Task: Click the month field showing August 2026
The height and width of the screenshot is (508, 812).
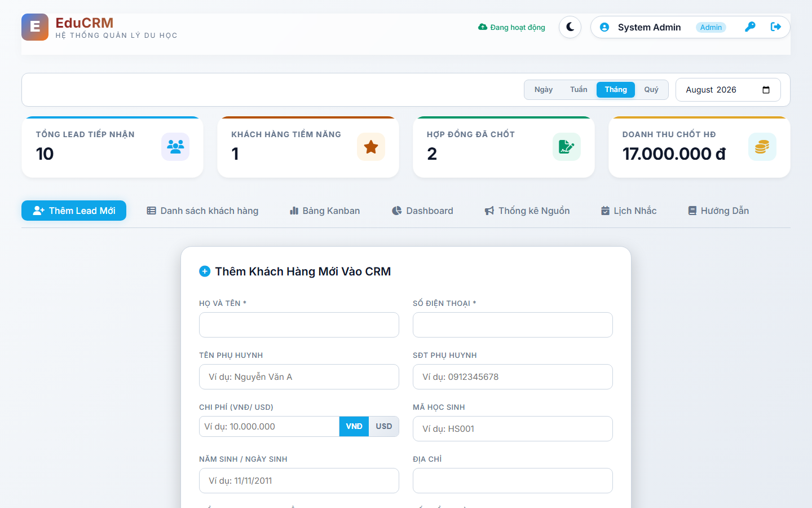Action: 728,90
